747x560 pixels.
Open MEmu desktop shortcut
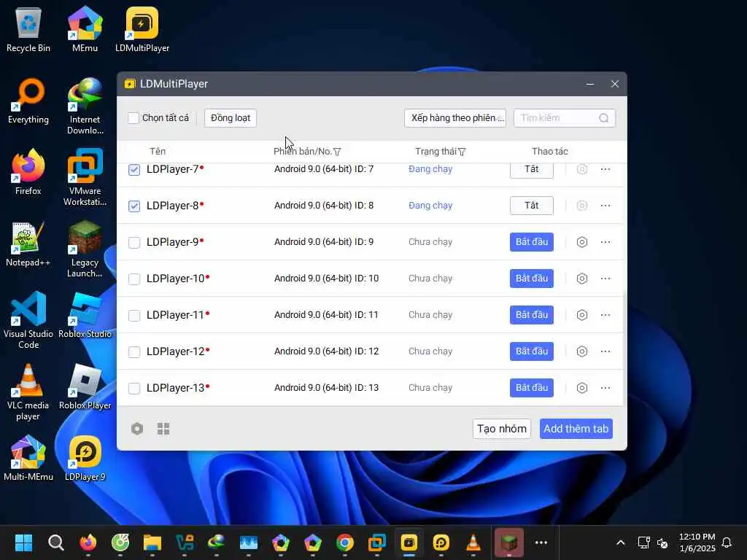pos(85,28)
